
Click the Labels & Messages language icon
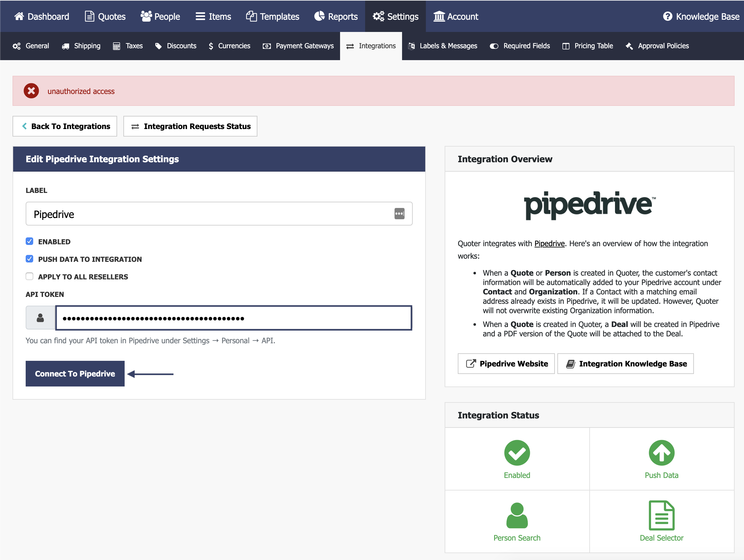(411, 46)
